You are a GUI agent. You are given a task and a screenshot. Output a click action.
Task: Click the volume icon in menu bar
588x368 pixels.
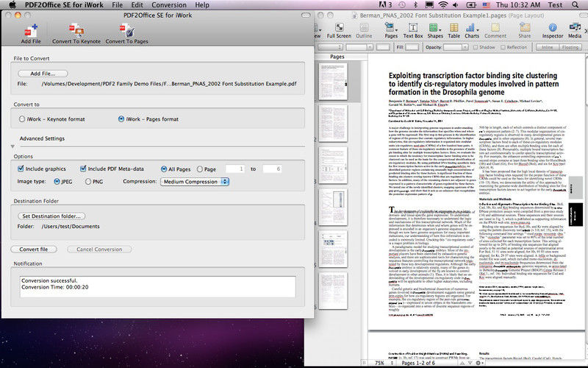coord(456,5)
